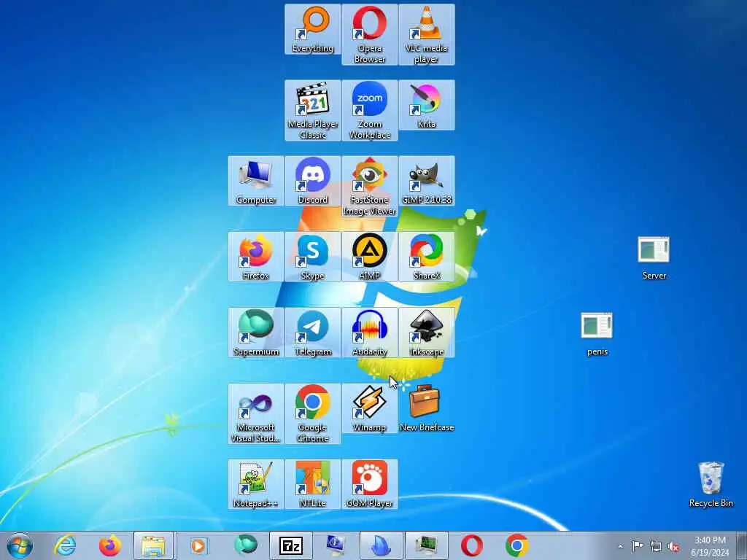Select the Computer desktop icon

[x=256, y=181]
